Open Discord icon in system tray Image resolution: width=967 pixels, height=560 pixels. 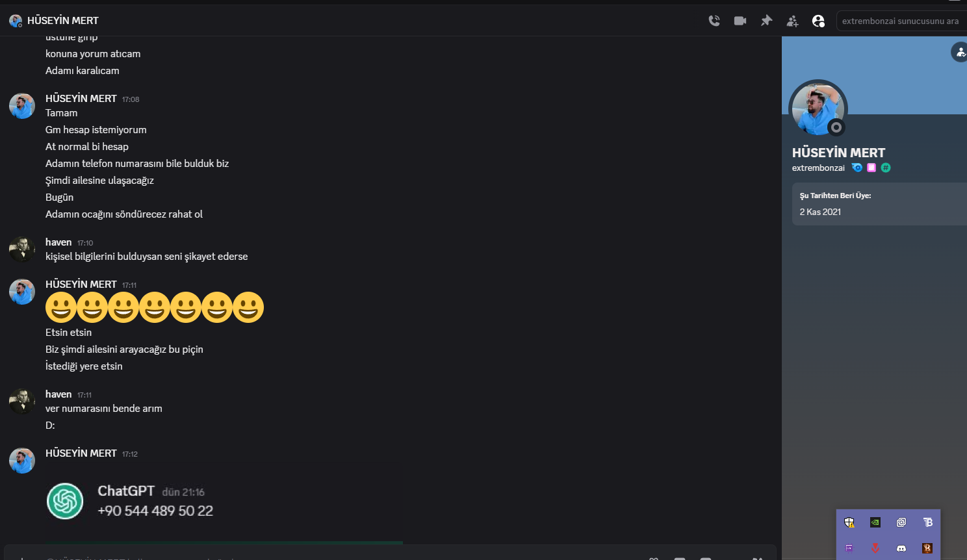click(x=901, y=548)
